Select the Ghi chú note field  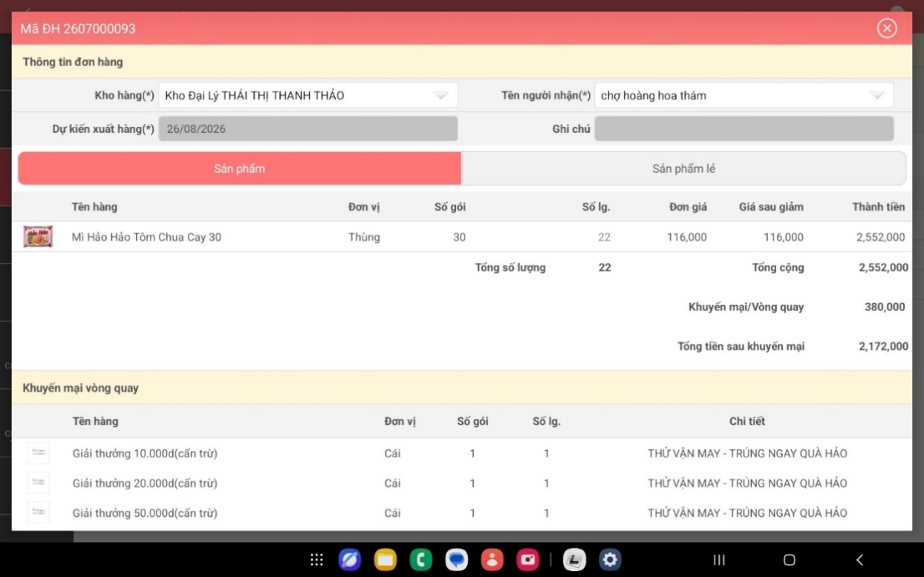[x=744, y=128]
